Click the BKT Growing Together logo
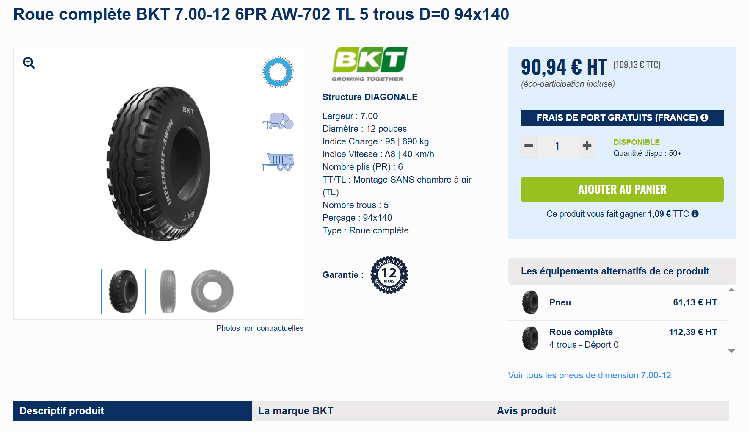 369,64
